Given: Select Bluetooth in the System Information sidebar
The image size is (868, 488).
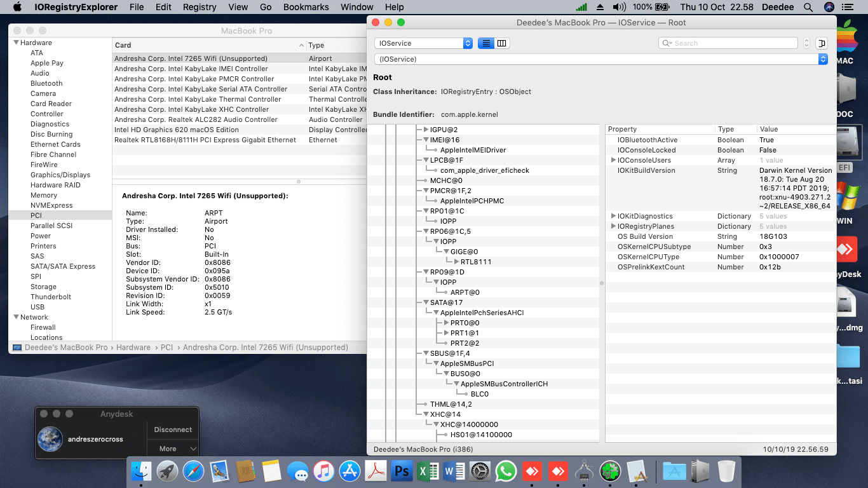Looking at the screenshot, I should click(x=46, y=83).
